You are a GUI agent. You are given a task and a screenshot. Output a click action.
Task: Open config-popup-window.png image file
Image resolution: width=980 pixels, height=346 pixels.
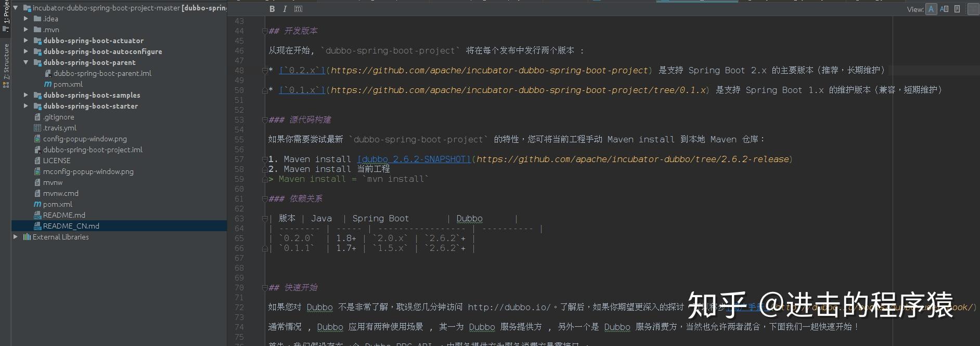(x=80, y=139)
